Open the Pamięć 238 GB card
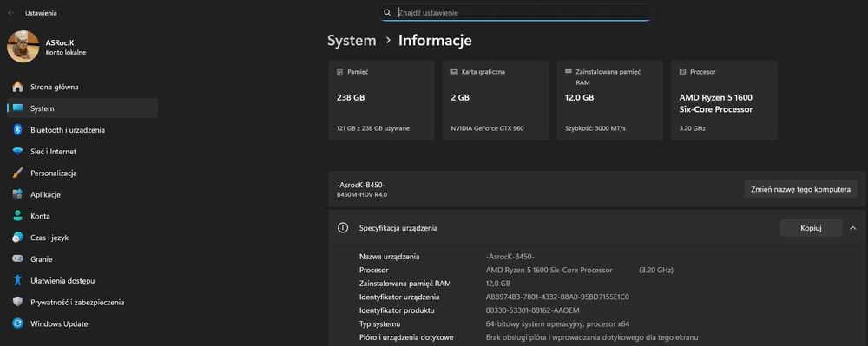 click(381, 101)
